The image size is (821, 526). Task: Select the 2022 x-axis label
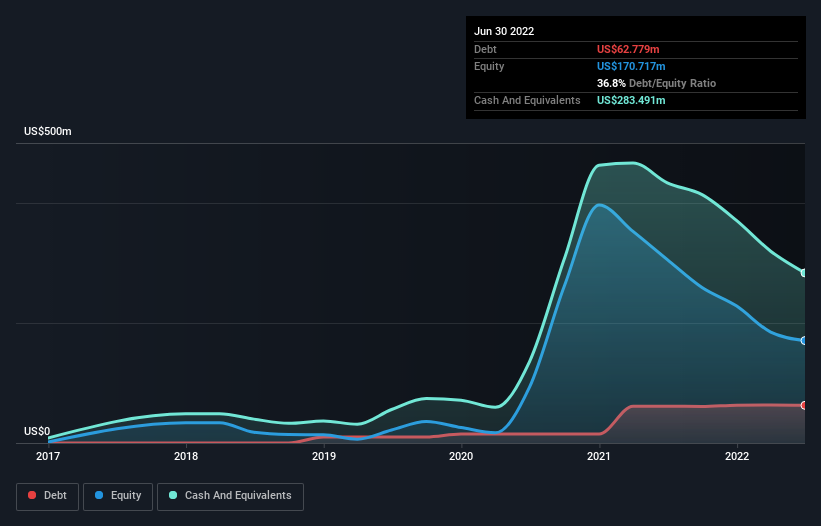[x=737, y=456]
